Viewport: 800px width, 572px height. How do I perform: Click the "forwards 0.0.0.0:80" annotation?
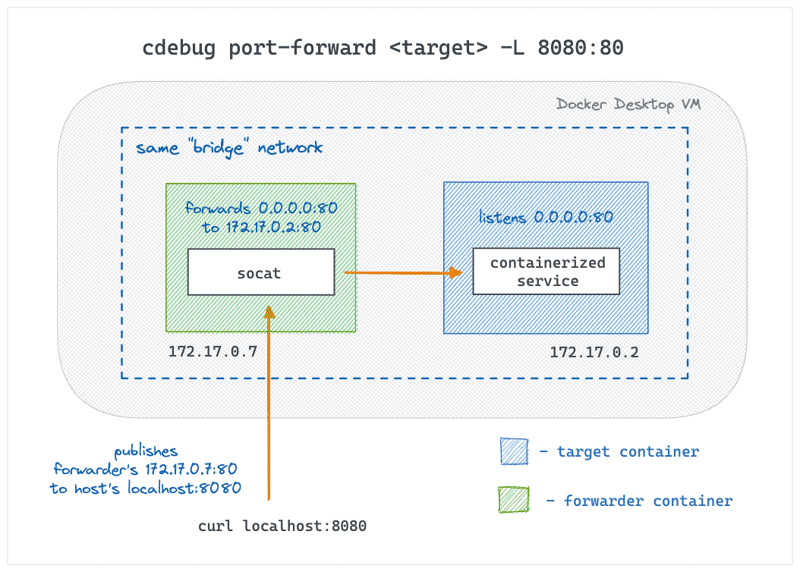(x=261, y=208)
